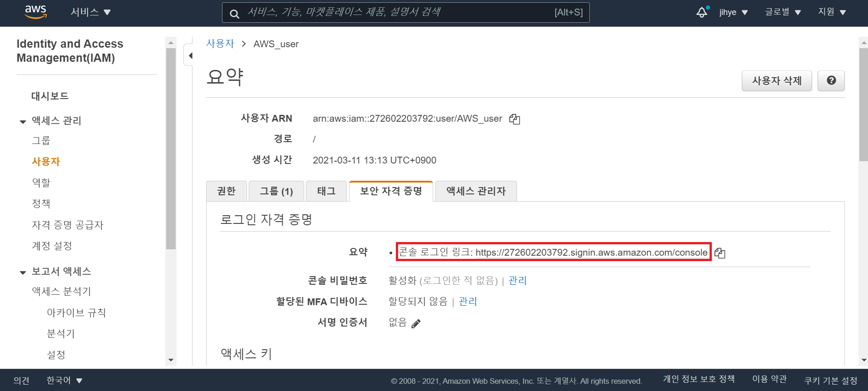
Task: Click 관리 link for MFA device
Action: point(468,302)
